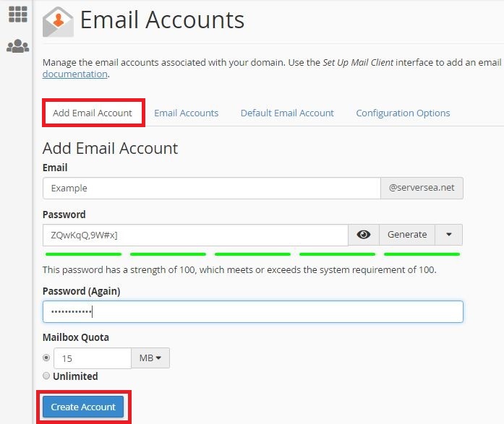
Task: Open the apps grid icon in sidebar
Action: tap(17, 14)
